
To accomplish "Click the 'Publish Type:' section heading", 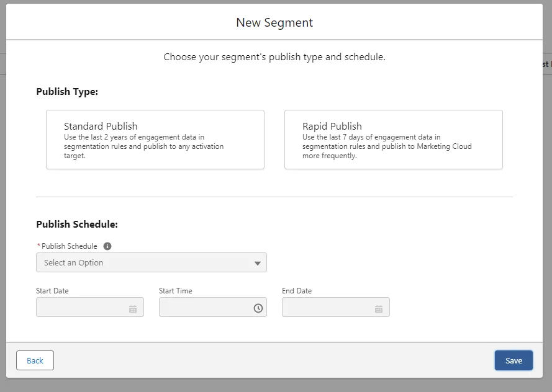I will pyautogui.click(x=67, y=92).
